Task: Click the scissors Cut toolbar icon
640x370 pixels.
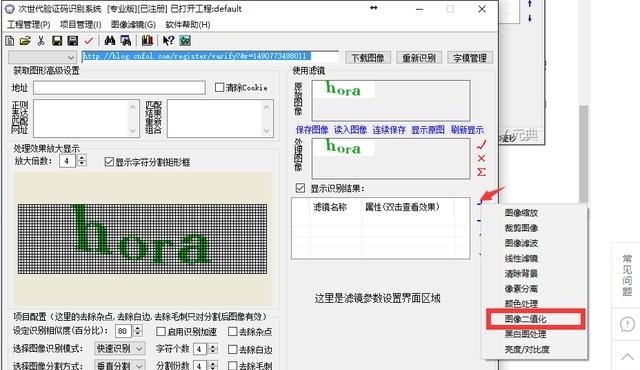Action: tap(41, 40)
